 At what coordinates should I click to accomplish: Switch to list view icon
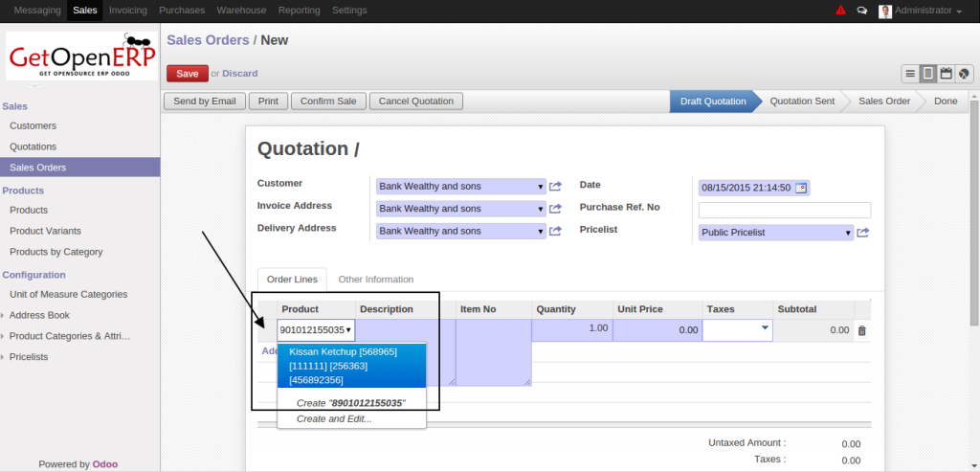(910, 74)
